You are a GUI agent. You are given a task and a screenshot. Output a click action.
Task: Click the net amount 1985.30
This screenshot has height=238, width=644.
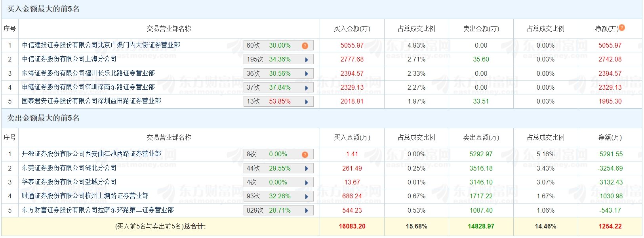pos(610,101)
